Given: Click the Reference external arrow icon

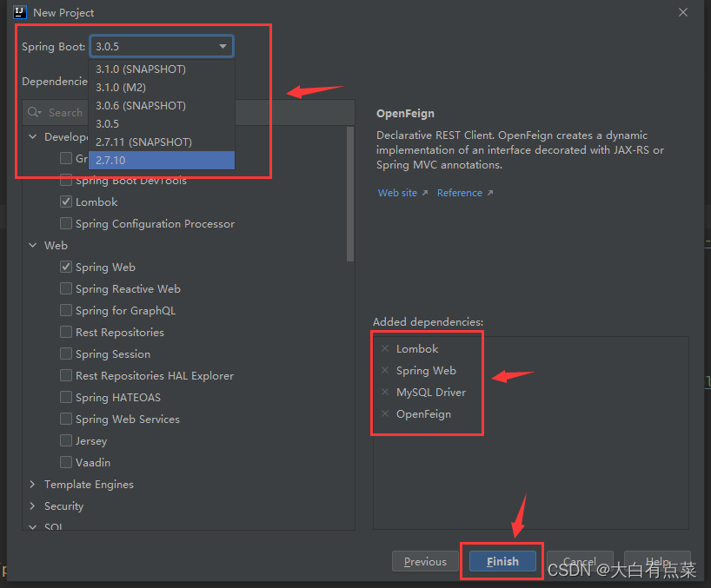Looking at the screenshot, I should 490,193.
